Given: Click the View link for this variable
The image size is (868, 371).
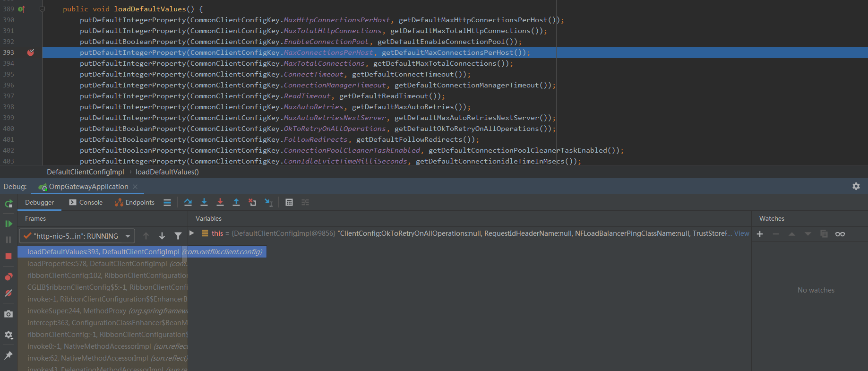Looking at the screenshot, I should click(x=741, y=233).
